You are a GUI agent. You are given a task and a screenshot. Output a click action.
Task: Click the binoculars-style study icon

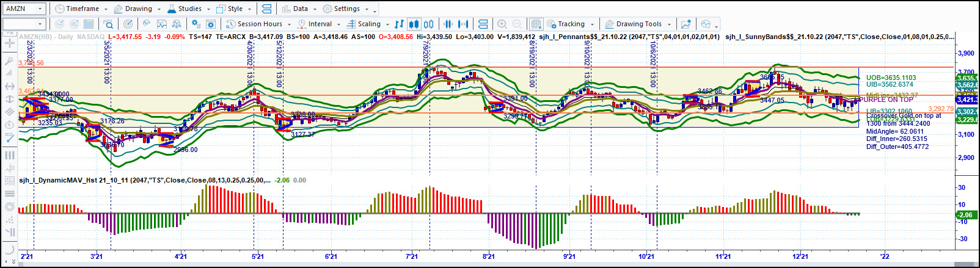[x=177, y=24]
